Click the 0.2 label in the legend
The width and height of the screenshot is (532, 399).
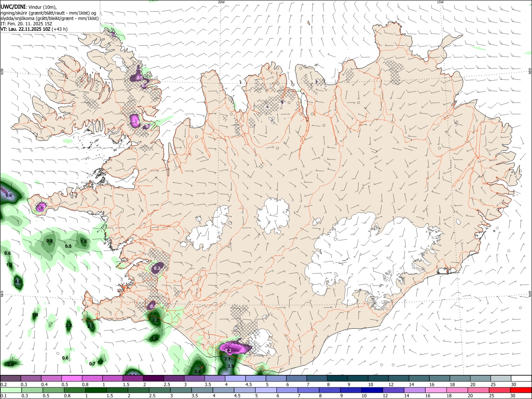pos(4,384)
